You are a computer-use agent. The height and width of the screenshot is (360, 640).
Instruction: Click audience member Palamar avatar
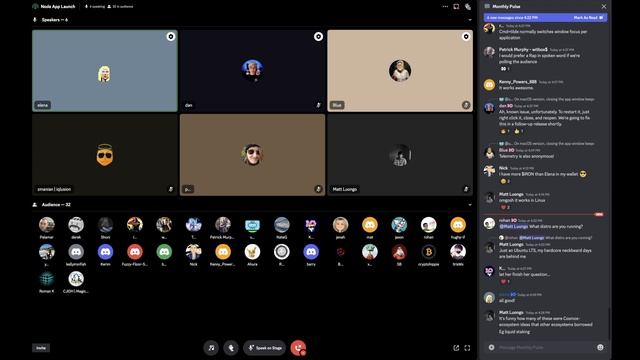pyautogui.click(x=47, y=225)
